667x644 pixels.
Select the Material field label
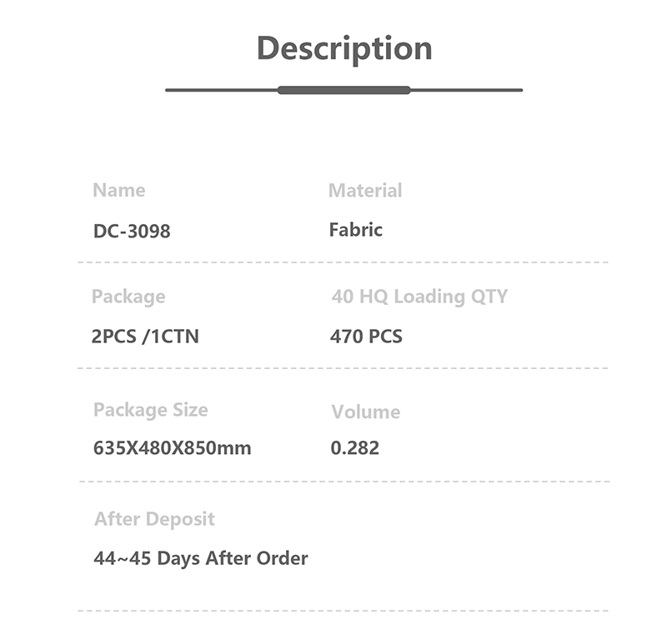[365, 191]
